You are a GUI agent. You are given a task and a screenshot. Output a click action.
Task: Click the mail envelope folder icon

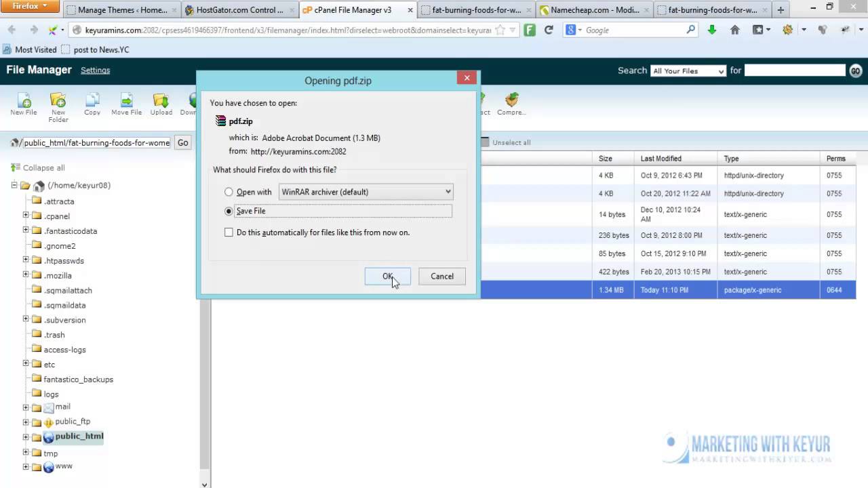click(48, 407)
